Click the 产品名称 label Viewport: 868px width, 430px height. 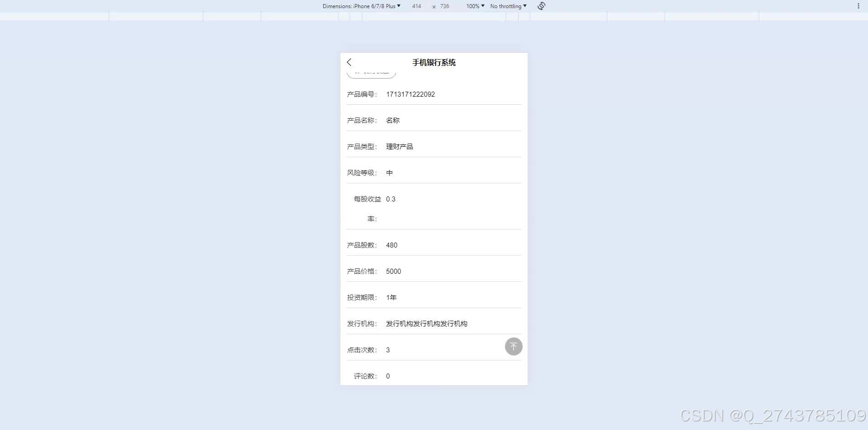tap(362, 121)
